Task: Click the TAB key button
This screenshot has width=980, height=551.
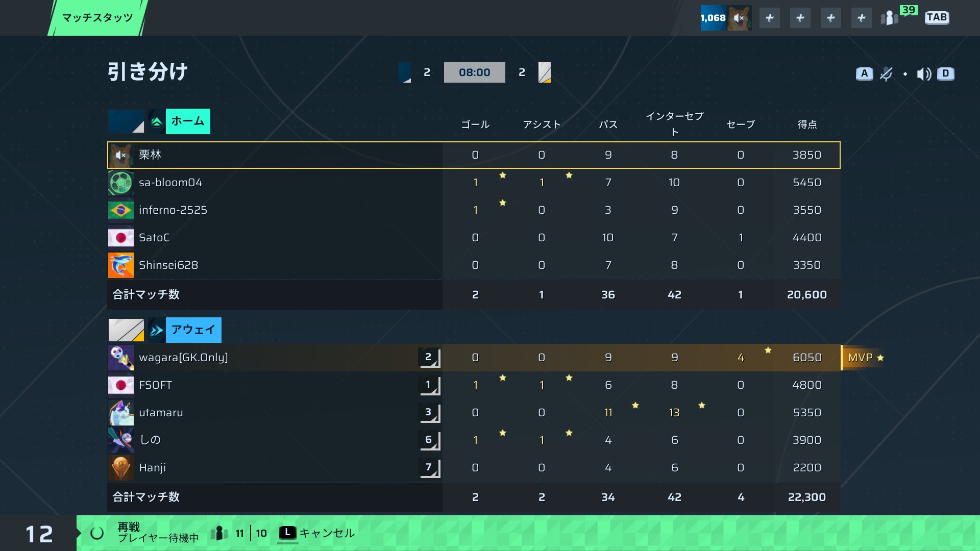Action: coord(937,17)
